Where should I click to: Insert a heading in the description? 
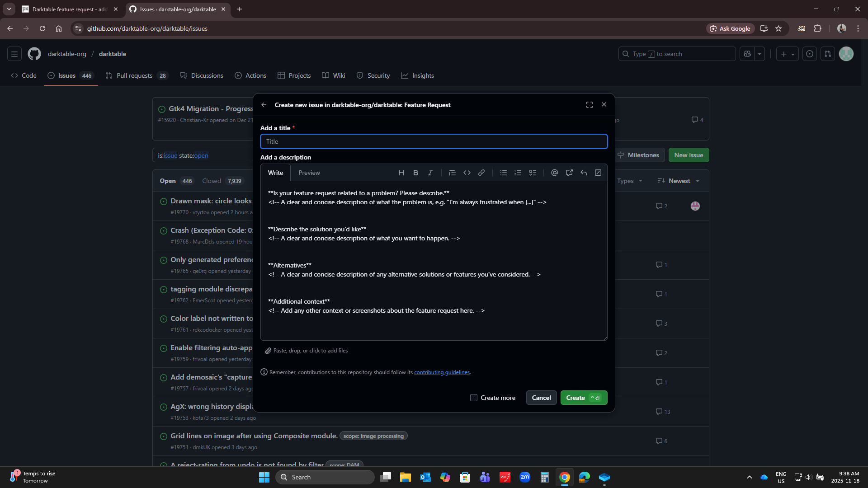click(x=401, y=173)
